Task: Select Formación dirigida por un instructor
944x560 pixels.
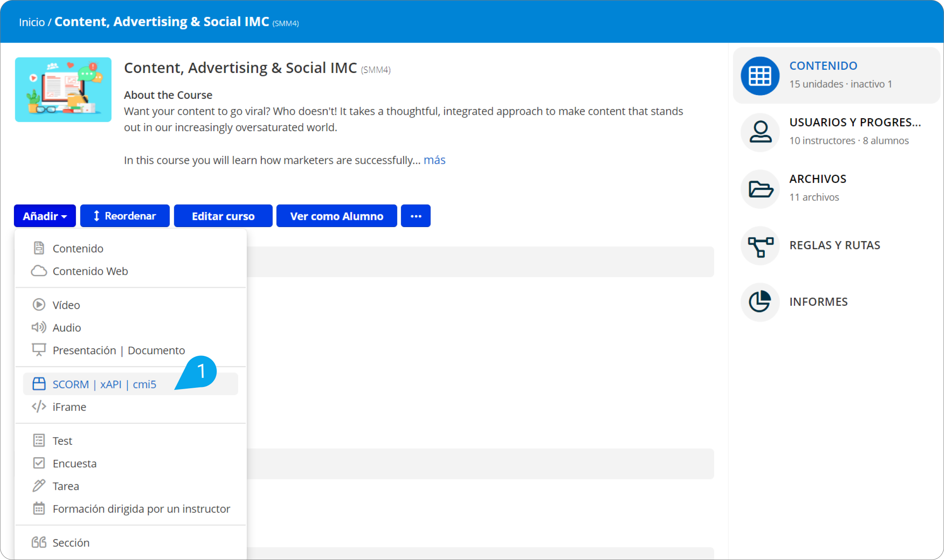Action: (141, 509)
